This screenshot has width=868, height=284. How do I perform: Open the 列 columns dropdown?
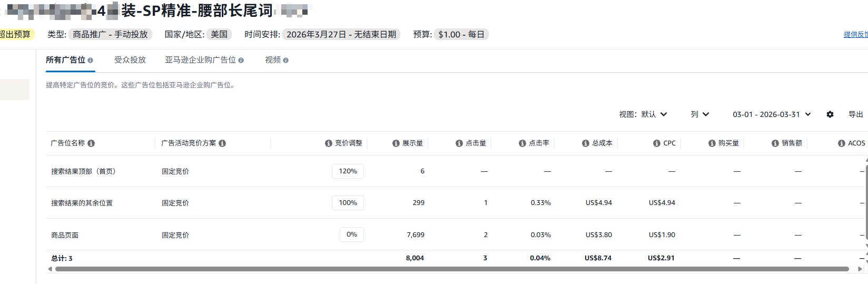[x=700, y=114]
